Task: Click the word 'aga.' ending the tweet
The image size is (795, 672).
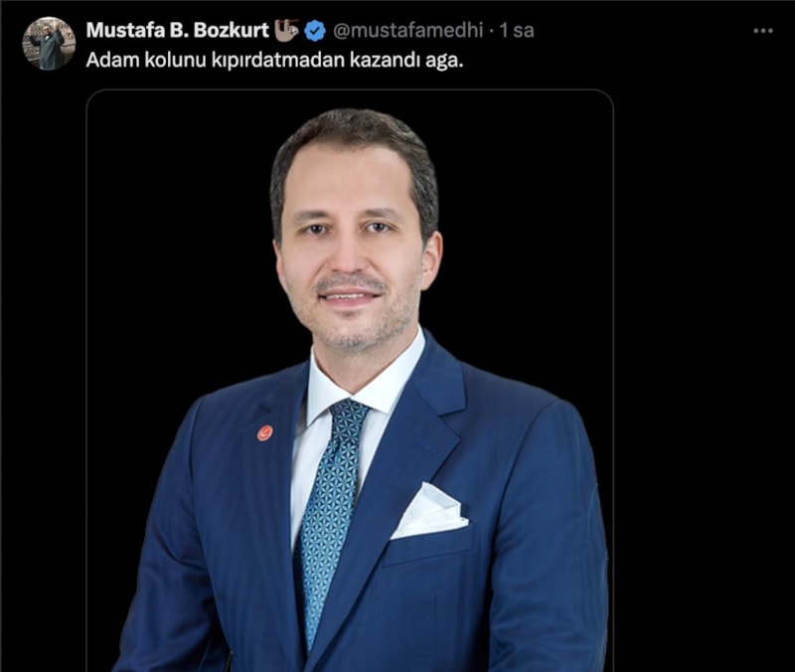Action: pyautogui.click(x=447, y=61)
